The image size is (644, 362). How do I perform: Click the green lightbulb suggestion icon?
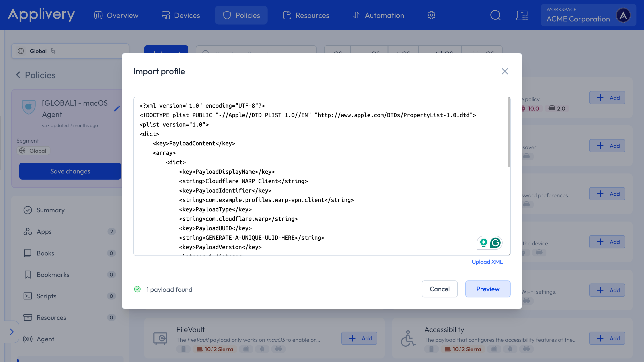click(x=483, y=243)
